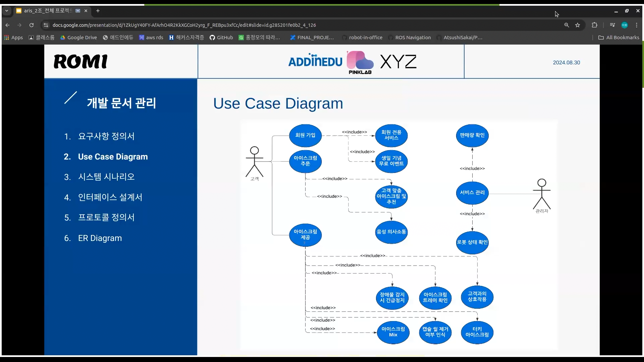Viewport: 644px width, 362px height.
Task: Open the Extensions puzzle icon
Action: (594, 25)
